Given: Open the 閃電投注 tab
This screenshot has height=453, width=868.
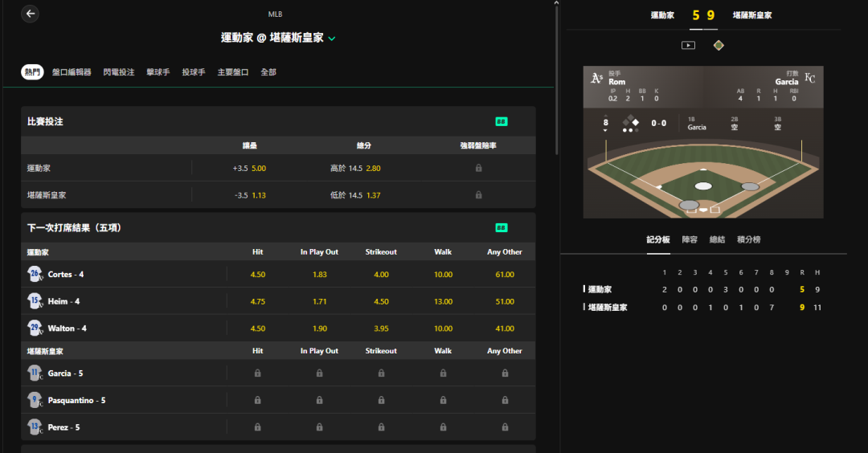Looking at the screenshot, I should pos(118,72).
